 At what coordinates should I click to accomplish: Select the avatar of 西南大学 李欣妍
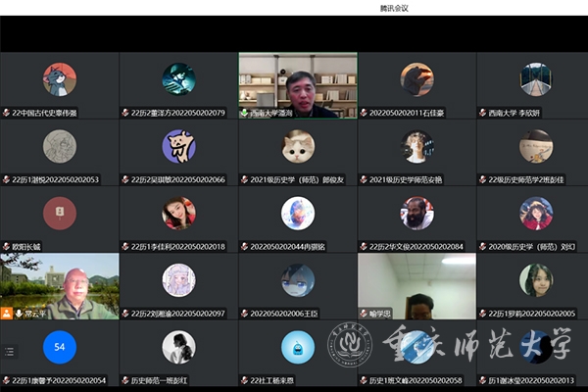tap(536, 79)
